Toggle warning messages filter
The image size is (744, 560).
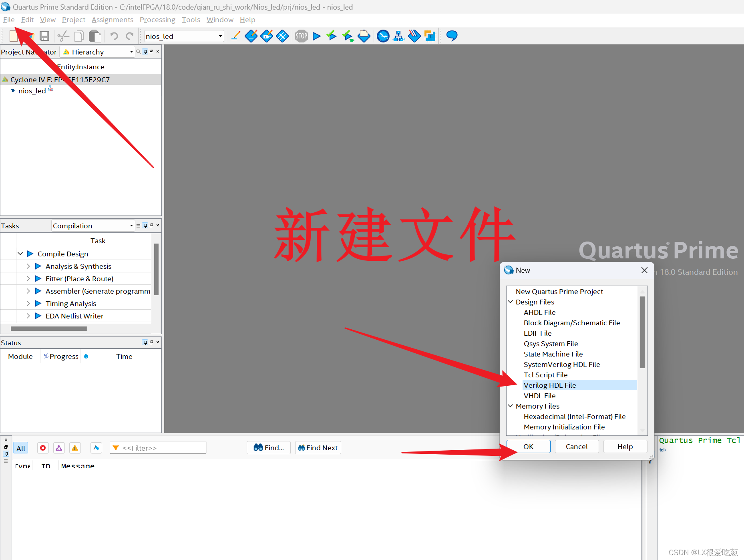pyautogui.click(x=75, y=448)
